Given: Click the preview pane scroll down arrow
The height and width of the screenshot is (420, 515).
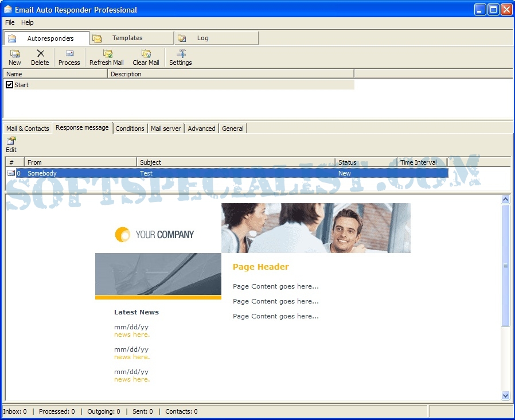Looking at the screenshot, I should [505, 395].
